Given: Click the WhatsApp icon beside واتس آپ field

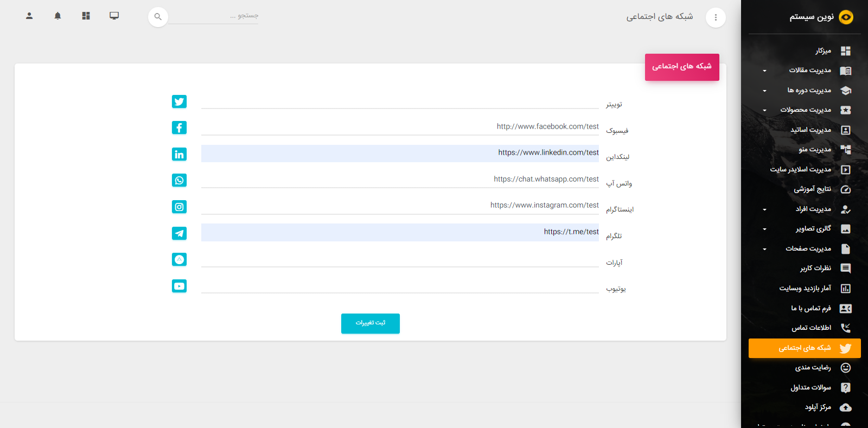Looking at the screenshot, I should (179, 180).
